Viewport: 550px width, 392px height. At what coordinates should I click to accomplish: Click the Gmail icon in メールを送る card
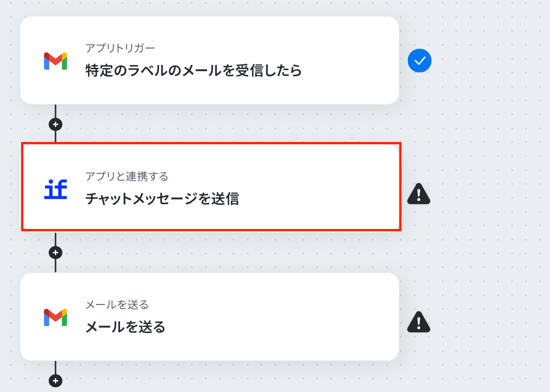[55, 317]
